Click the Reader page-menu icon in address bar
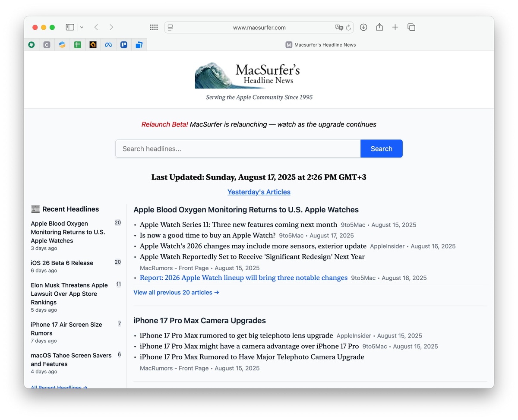The height and width of the screenshot is (420, 518). click(x=171, y=28)
